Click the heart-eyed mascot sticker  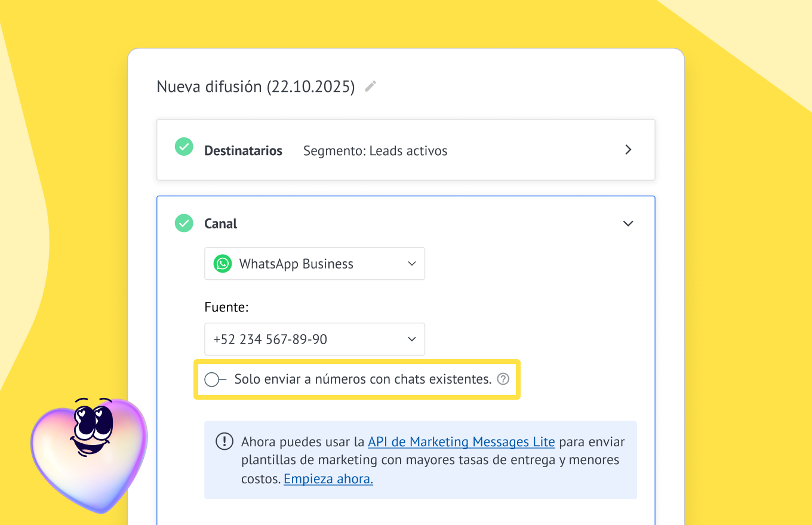click(x=88, y=452)
